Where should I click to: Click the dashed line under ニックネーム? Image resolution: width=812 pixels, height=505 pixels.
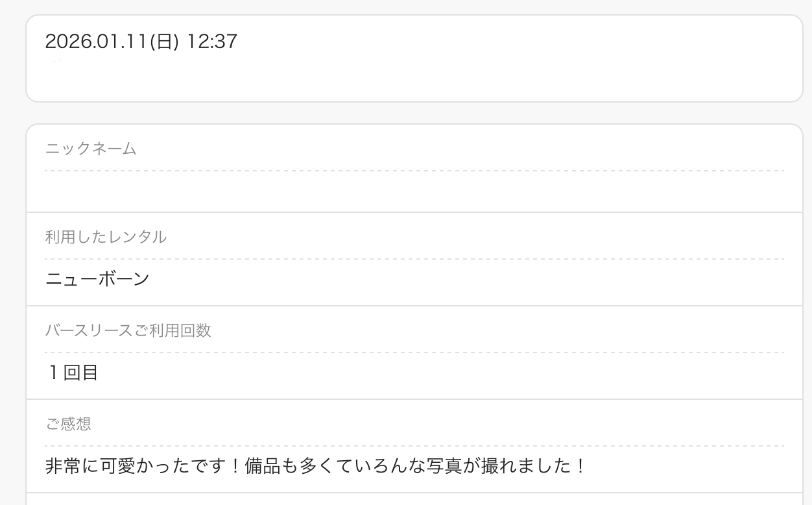pos(414,171)
